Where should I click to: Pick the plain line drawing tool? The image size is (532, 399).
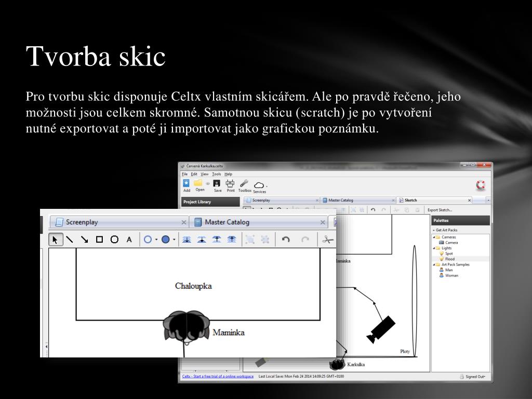[x=70, y=240]
